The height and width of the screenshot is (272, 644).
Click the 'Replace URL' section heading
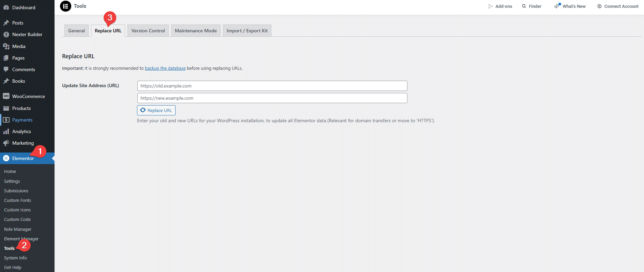(x=78, y=56)
